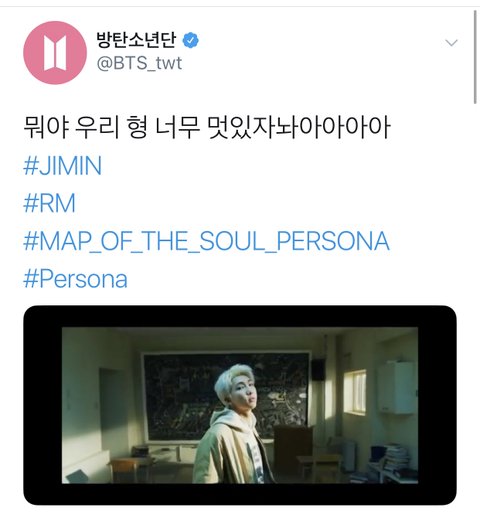
Task: Open #MAP_OF_THE_SOUL_PERSONA hashtag
Action: (206, 241)
